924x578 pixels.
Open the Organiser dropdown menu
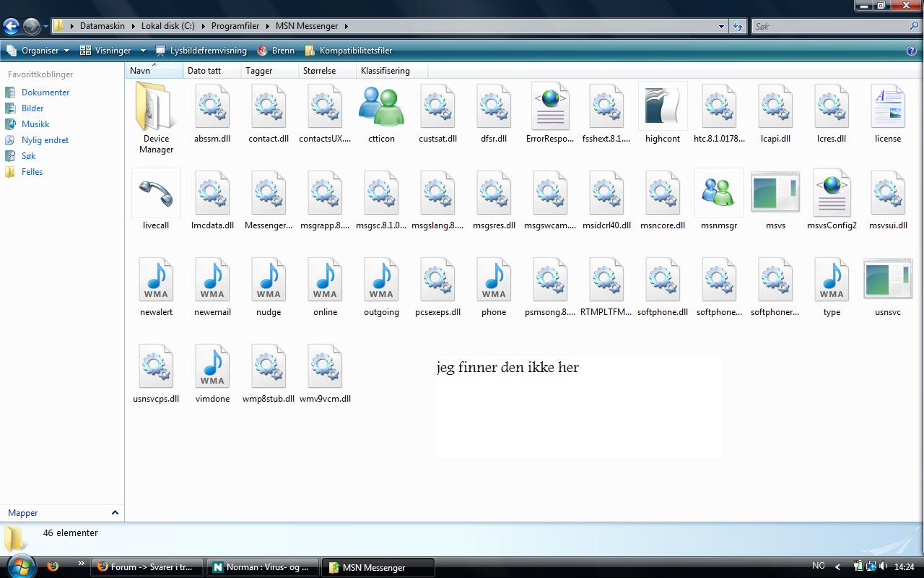pos(38,51)
